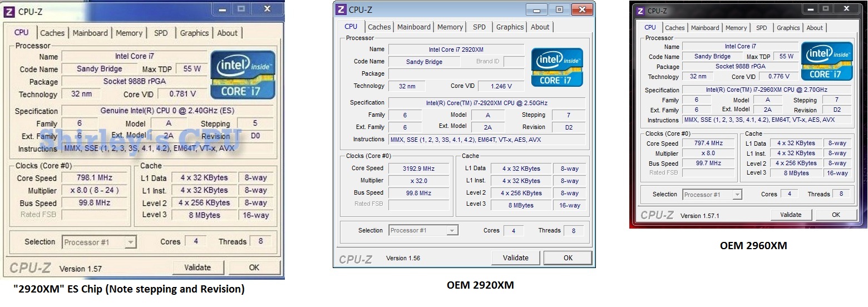This screenshot has height=307, width=868.
Task: Click the CPU-Z logo icon in left ES chip window title
Action: (10, 11)
